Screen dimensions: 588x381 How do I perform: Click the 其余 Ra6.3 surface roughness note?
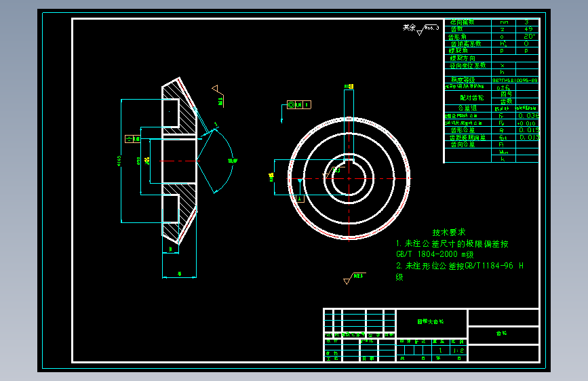coord(420,29)
